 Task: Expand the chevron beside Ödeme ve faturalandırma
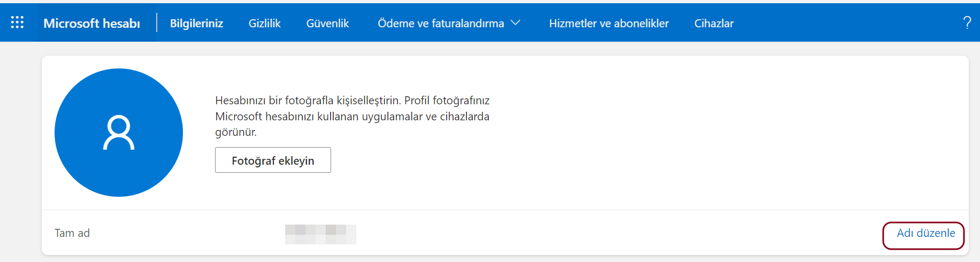[x=516, y=22]
